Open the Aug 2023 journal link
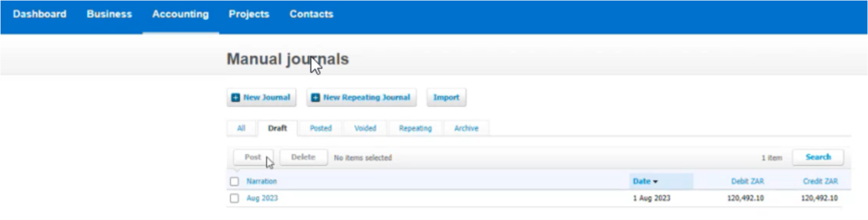Image resolution: width=868 pixels, height=220 pixels. (262, 198)
